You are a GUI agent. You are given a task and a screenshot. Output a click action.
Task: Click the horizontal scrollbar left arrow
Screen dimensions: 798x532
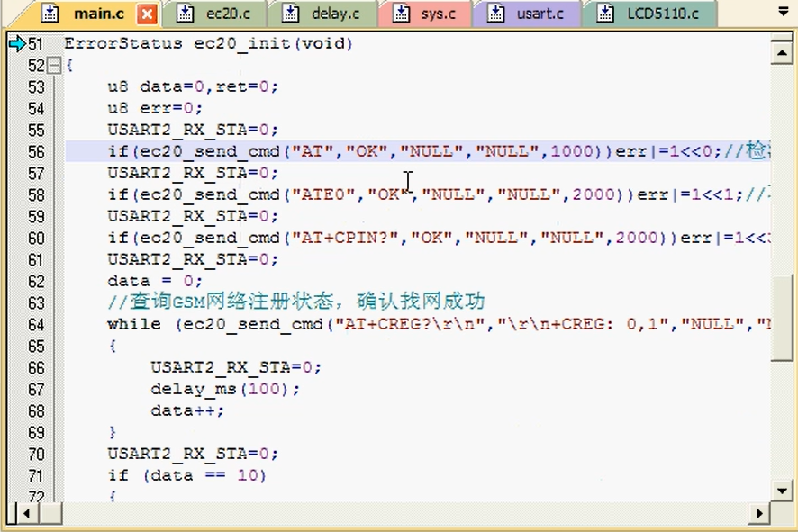click(27, 513)
